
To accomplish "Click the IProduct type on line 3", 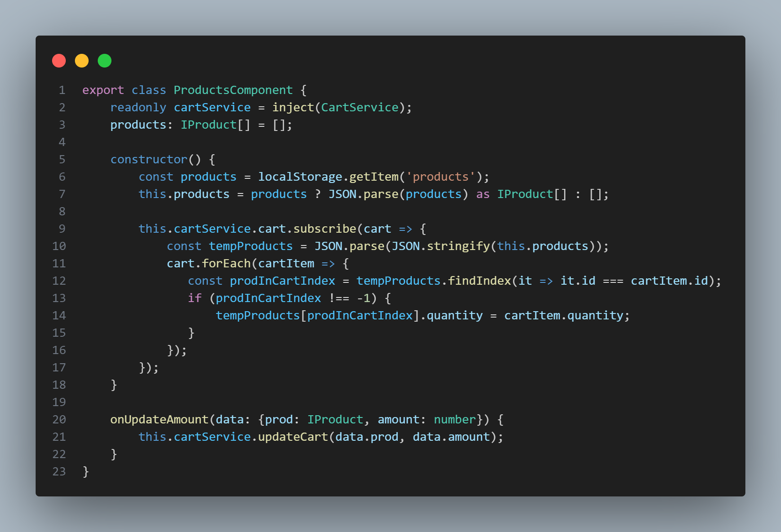I will click(209, 125).
